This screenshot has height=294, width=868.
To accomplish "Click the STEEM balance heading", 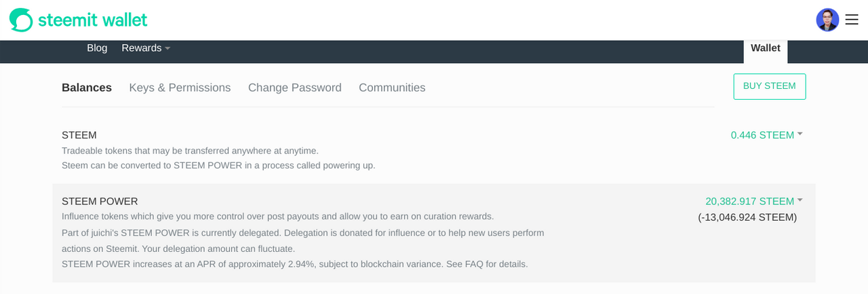I will click(79, 135).
